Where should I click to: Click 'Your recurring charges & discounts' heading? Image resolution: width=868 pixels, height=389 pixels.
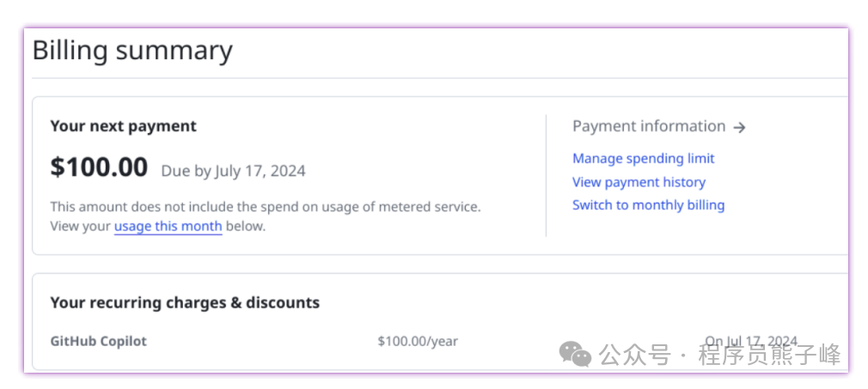pos(185,302)
